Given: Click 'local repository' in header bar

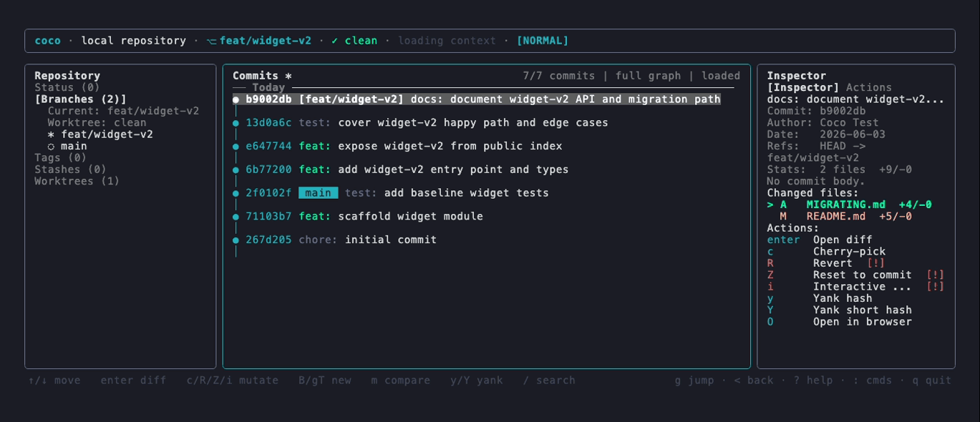Looking at the screenshot, I should tap(134, 41).
